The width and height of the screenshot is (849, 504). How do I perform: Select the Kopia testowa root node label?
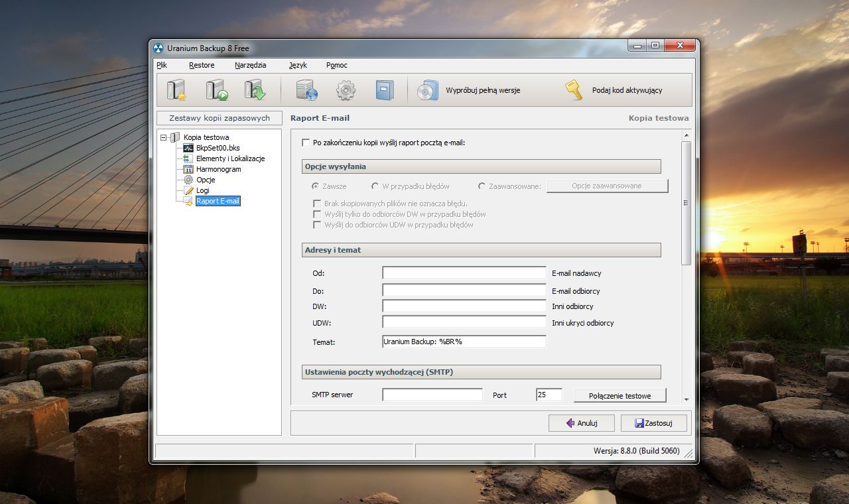click(206, 137)
